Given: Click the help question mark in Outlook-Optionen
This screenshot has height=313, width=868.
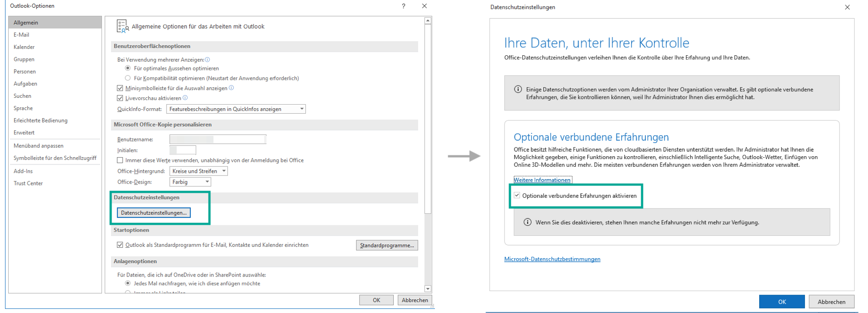Looking at the screenshot, I should click(403, 6).
